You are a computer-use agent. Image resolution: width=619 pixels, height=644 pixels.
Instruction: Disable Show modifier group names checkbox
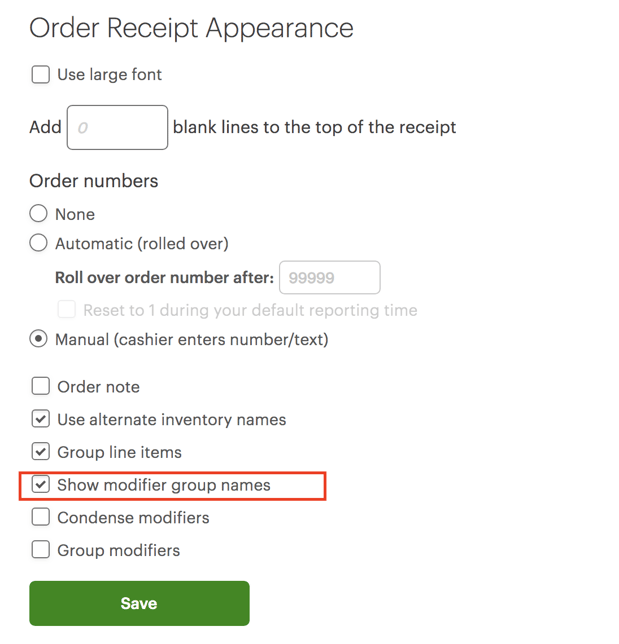coord(41,485)
